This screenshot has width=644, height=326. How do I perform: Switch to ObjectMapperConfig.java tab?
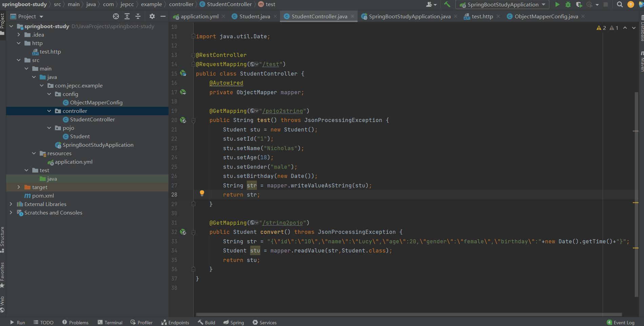[546, 16]
